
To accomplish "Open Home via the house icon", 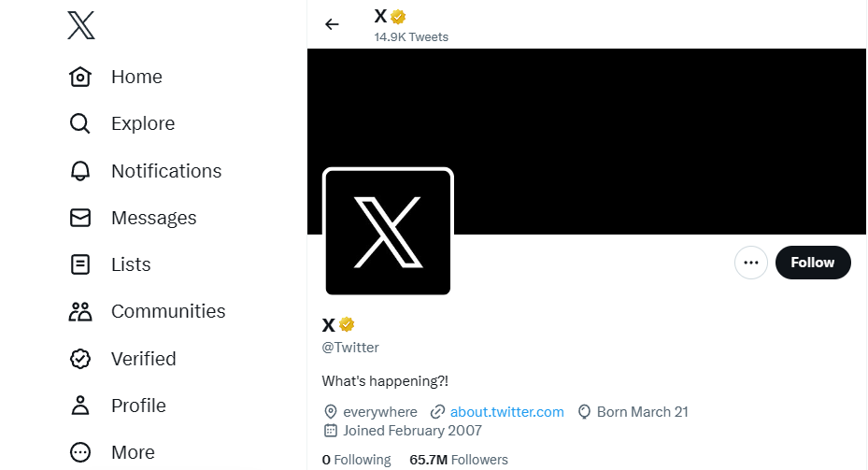I will 80,77.
